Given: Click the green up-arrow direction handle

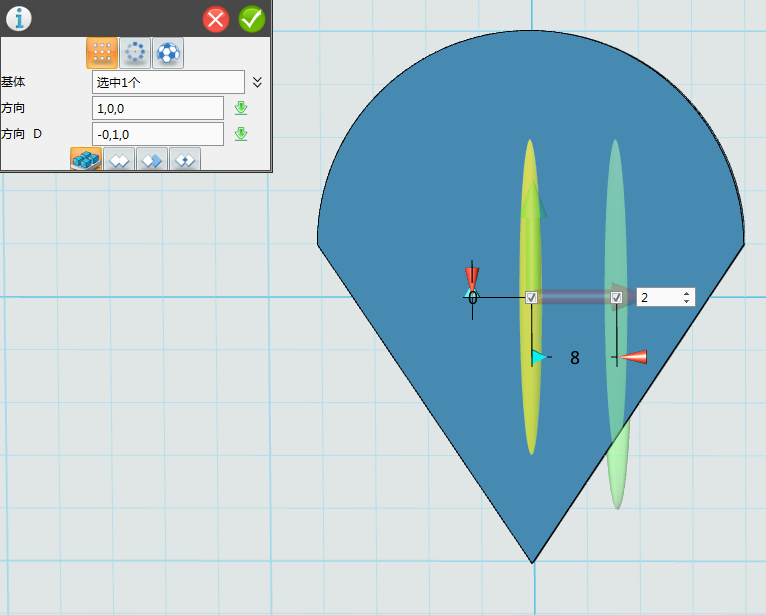Looking at the screenshot, I should tap(533, 199).
